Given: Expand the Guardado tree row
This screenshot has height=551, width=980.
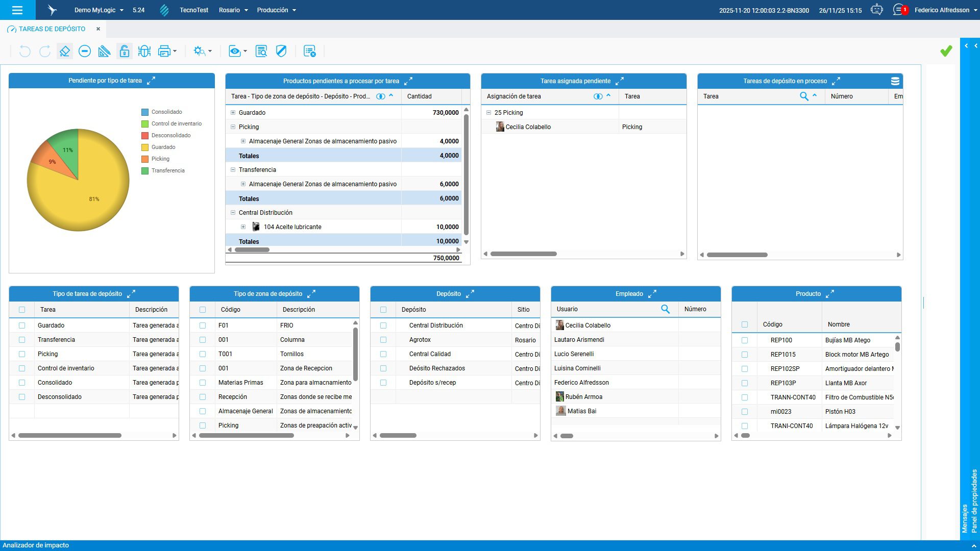Looking at the screenshot, I should 233,113.
